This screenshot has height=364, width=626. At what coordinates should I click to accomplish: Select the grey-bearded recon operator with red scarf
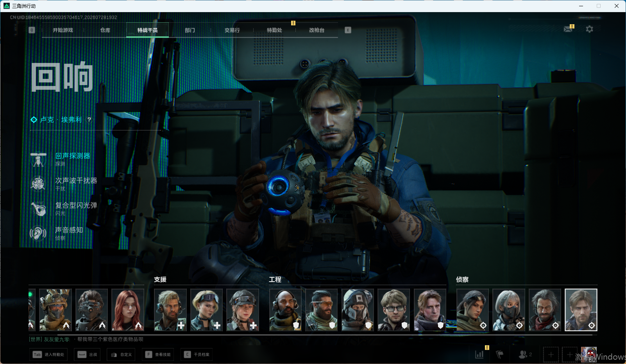545,310
